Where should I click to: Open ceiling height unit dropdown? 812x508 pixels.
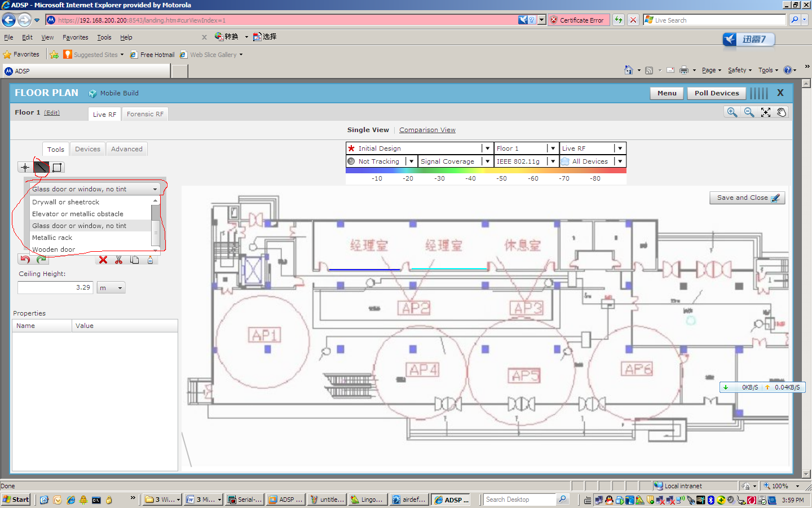(111, 288)
